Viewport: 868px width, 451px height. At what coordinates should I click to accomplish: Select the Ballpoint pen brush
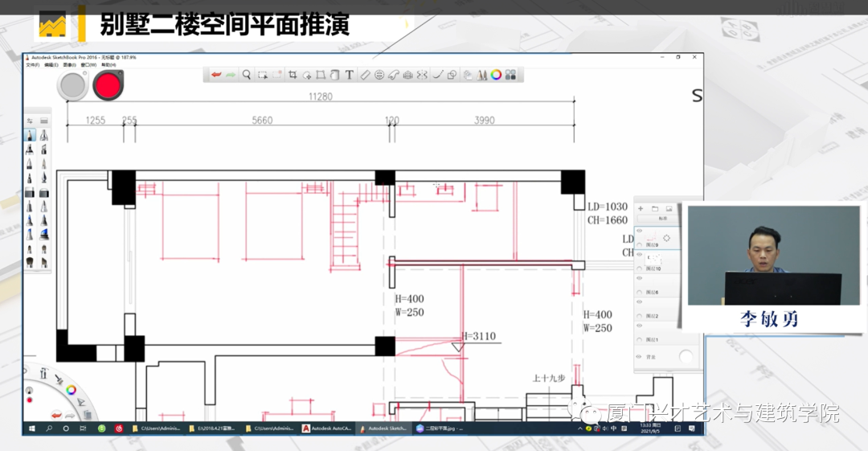click(30, 164)
